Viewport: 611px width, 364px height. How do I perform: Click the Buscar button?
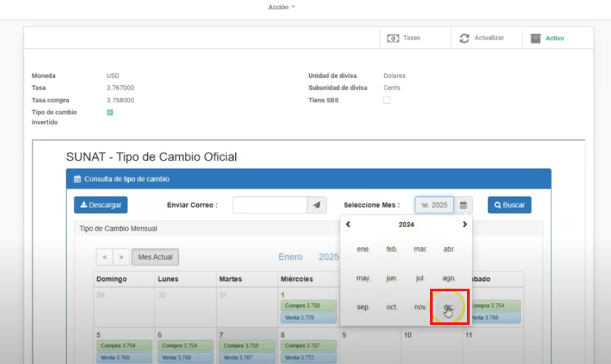click(x=509, y=205)
